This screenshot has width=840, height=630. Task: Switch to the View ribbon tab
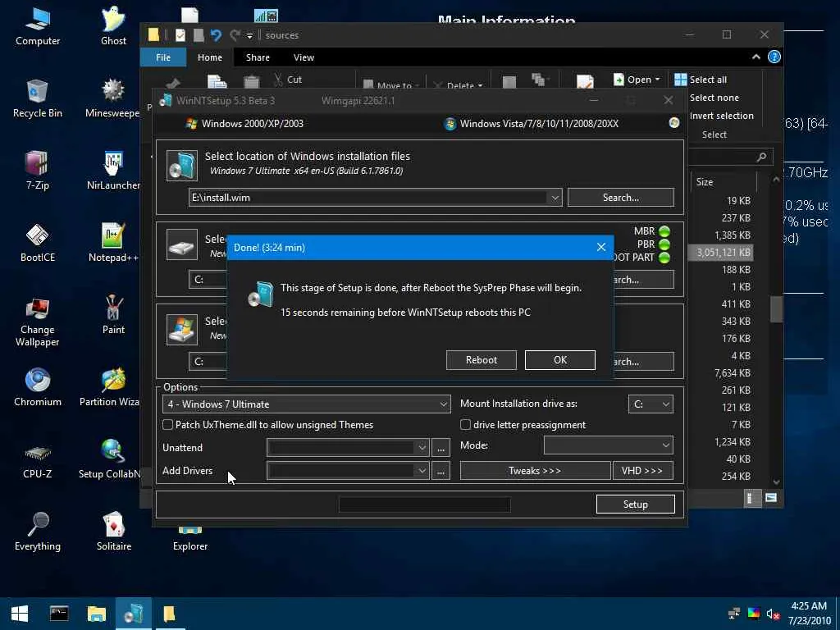tap(304, 57)
